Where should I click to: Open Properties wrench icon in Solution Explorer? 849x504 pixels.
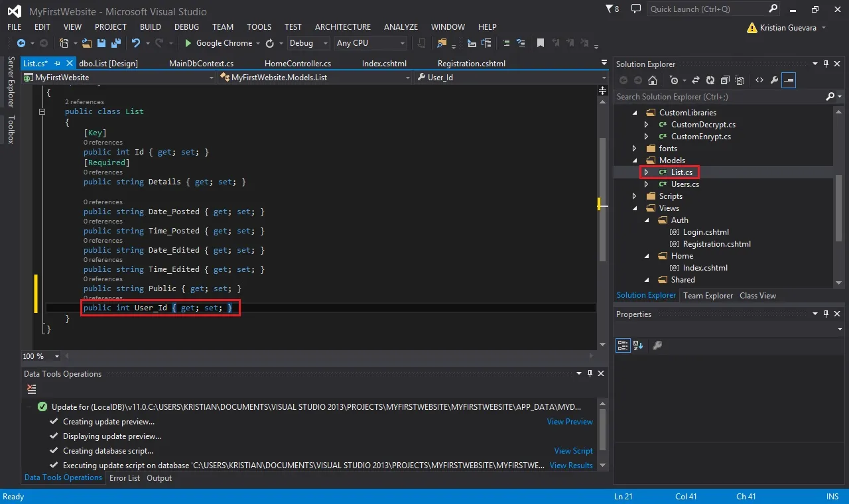pyautogui.click(x=773, y=80)
